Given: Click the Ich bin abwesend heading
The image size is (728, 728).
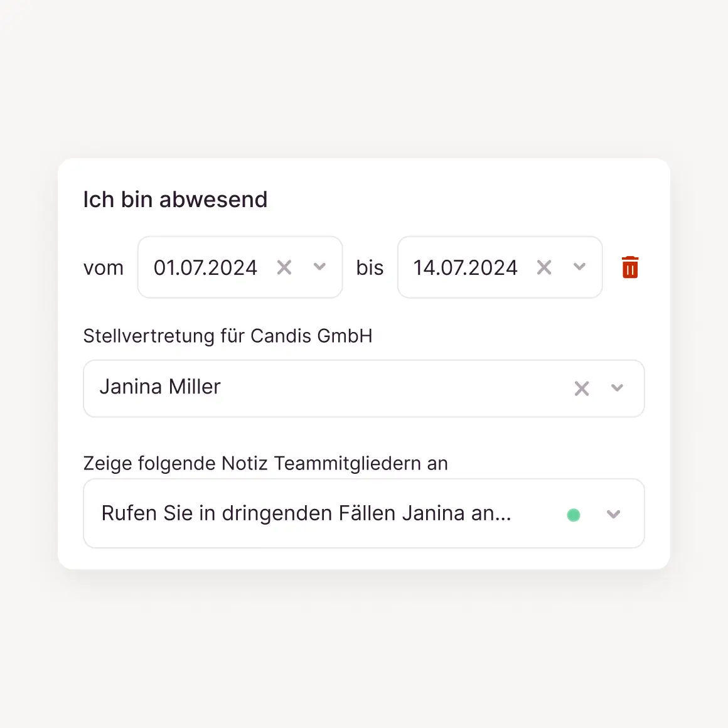Looking at the screenshot, I should coord(175,200).
